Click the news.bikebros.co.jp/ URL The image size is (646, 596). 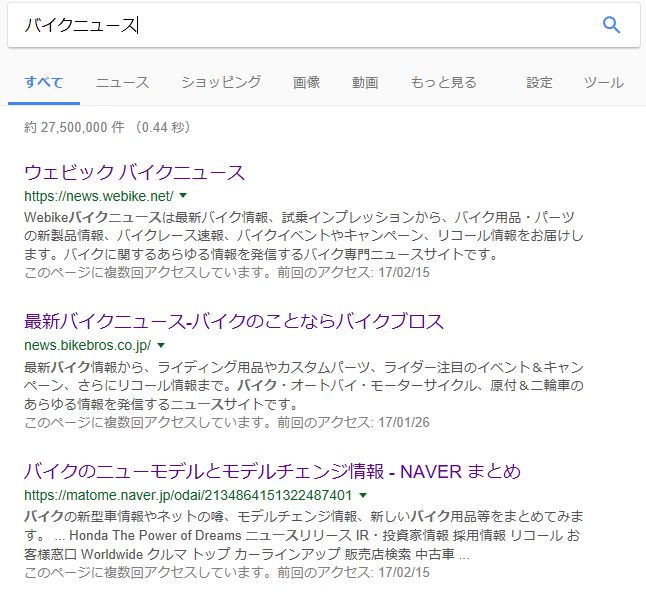click(x=88, y=345)
